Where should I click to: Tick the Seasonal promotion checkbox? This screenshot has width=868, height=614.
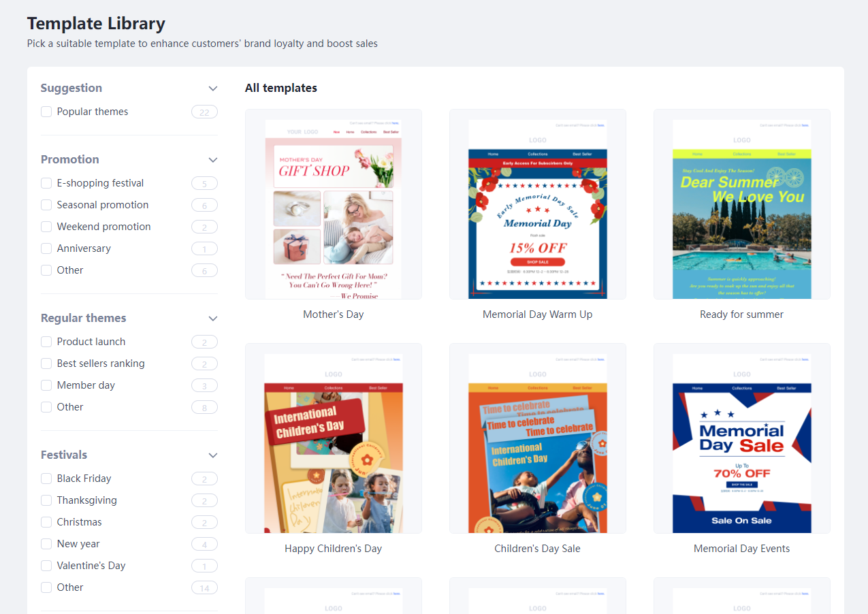pos(46,205)
